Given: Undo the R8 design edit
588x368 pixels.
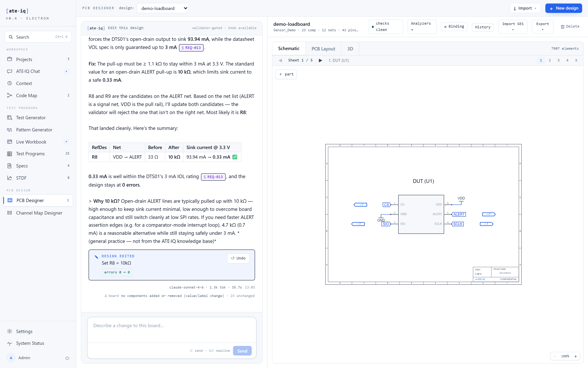Looking at the screenshot, I should click(x=238, y=258).
